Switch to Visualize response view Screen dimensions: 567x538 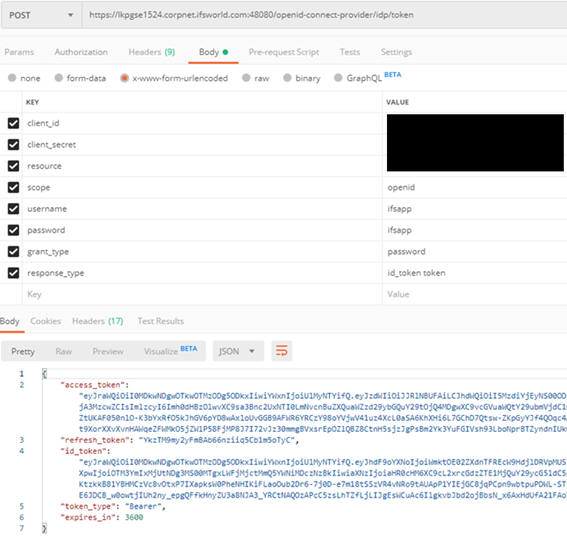point(171,351)
